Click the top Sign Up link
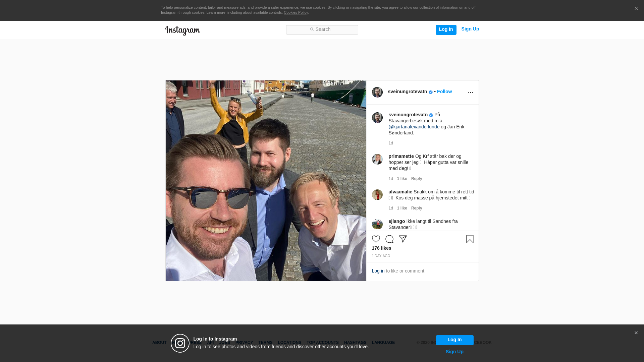The height and width of the screenshot is (362, 644). (x=470, y=29)
